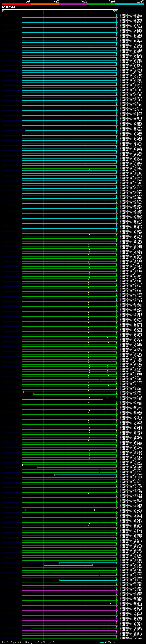Open hit UniRef100_Q9FEQ3
The width and height of the screenshot is (146, 644).
pyautogui.click(x=131, y=20)
